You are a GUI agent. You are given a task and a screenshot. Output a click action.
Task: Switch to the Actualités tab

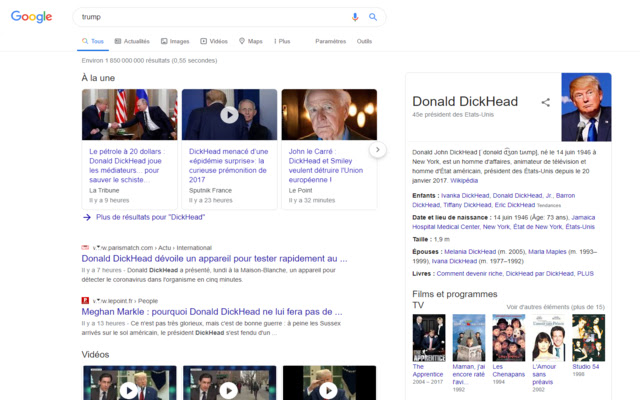click(x=132, y=41)
